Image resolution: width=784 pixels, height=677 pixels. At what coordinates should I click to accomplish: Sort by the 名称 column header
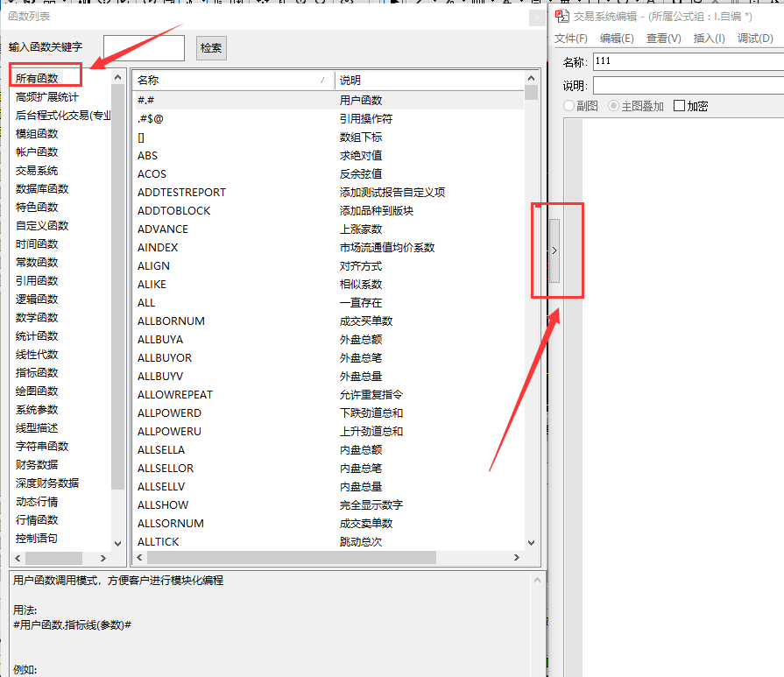(233, 80)
